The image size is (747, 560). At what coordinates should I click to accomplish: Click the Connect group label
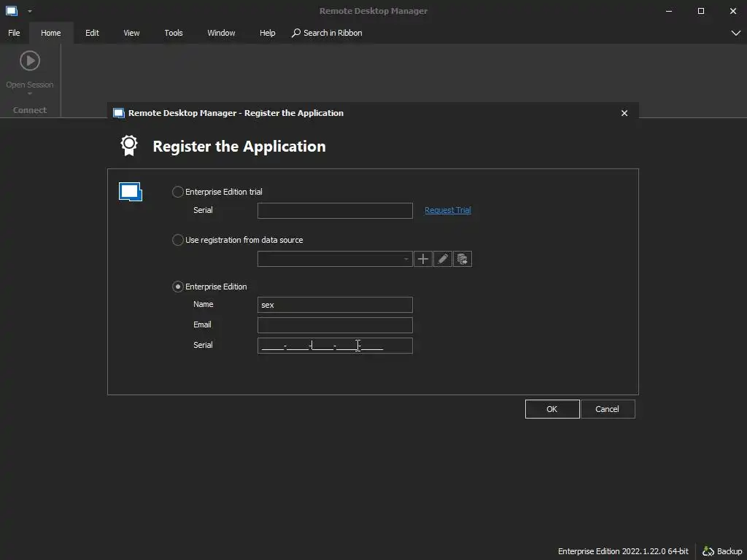29,110
